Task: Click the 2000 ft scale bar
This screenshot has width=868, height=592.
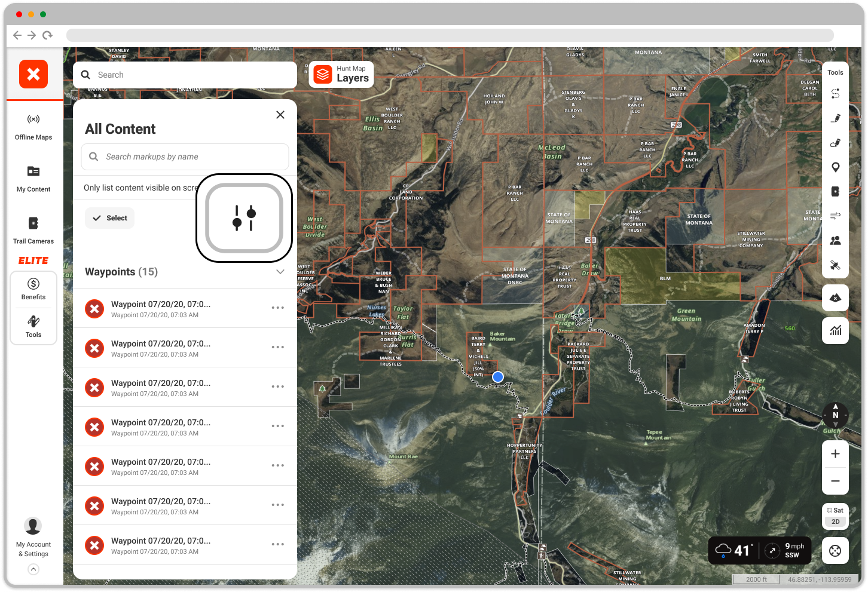Action: pos(757,579)
